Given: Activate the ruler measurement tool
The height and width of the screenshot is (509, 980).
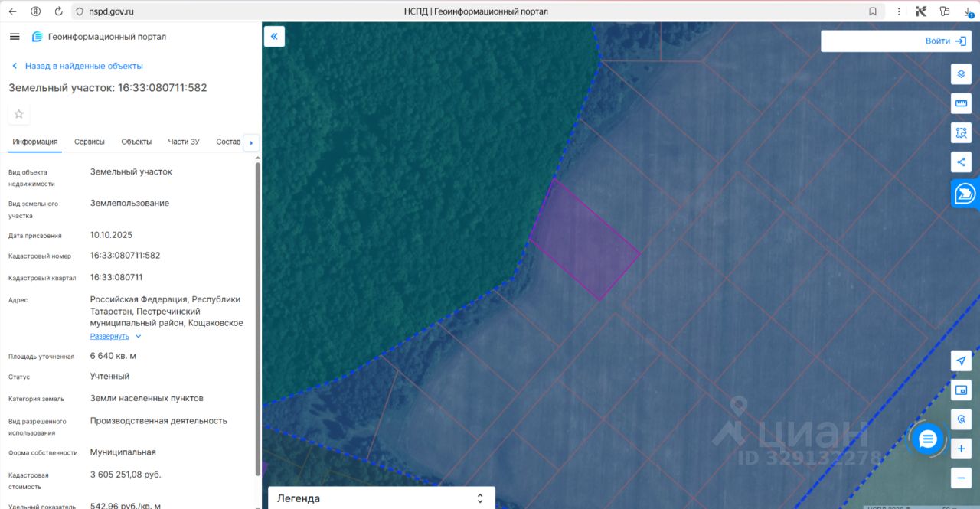Looking at the screenshot, I should click(x=961, y=103).
